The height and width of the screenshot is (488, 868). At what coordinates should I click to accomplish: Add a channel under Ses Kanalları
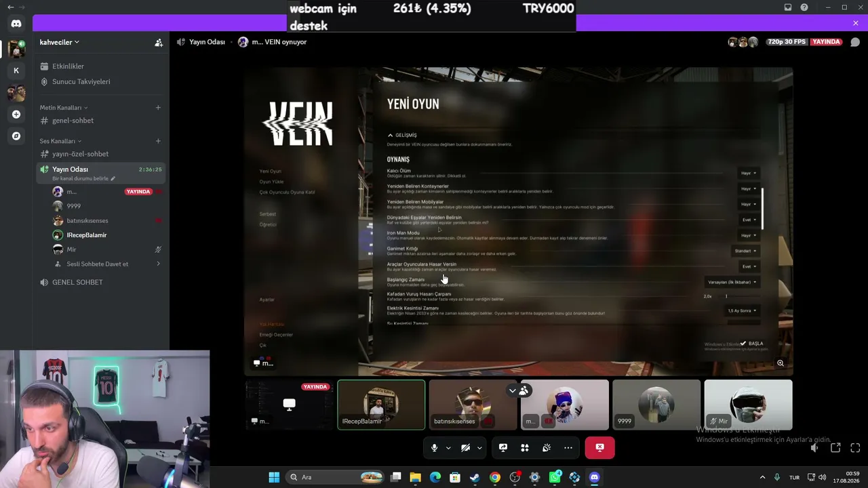pos(158,141)
